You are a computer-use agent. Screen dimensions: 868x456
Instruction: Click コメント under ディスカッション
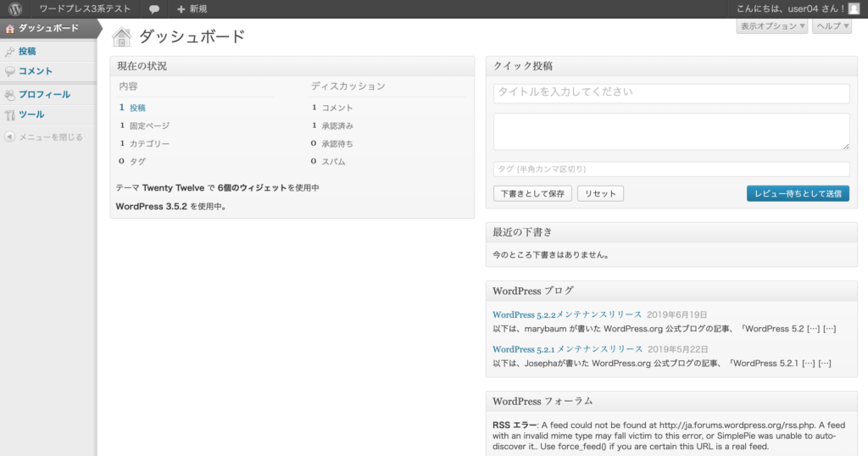point(337,108)
